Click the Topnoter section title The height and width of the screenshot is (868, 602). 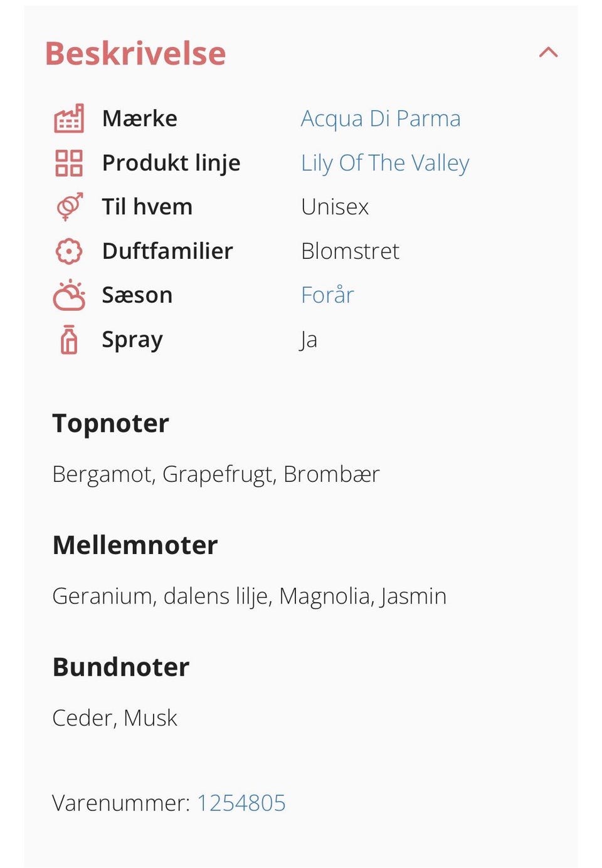[x=111, y=423]
